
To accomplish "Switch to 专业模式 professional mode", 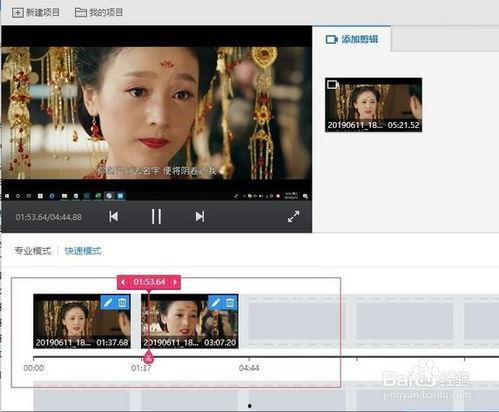I will pyautogui.click(x=33, y=251).
